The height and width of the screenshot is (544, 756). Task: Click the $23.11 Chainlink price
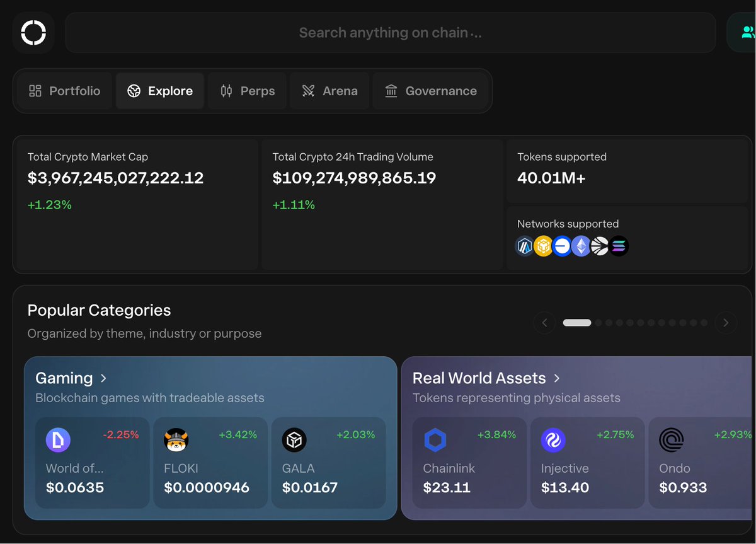[x=447, y=488]
